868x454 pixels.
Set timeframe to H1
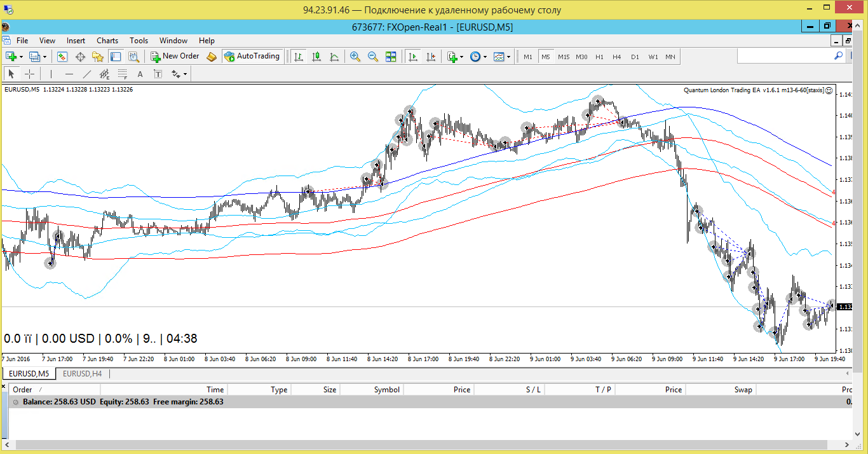coord(599,57)
